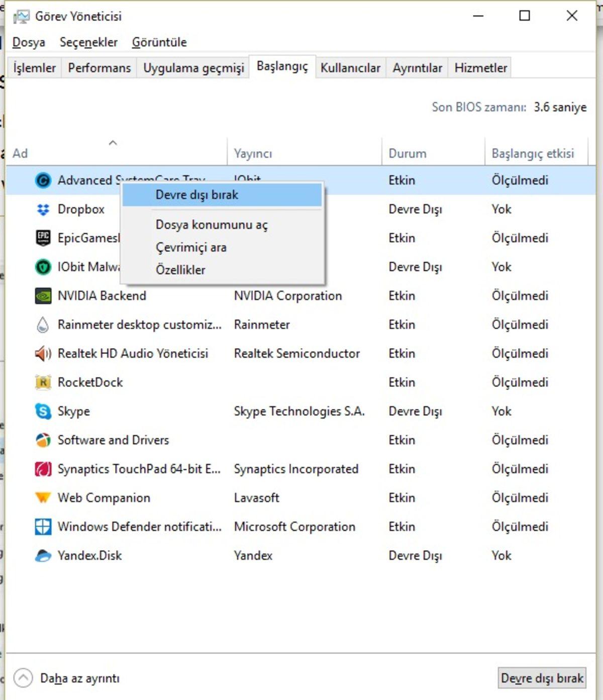Select the NVIDIA Backend icon
The image size is (603, 700).
coord(43,295)
